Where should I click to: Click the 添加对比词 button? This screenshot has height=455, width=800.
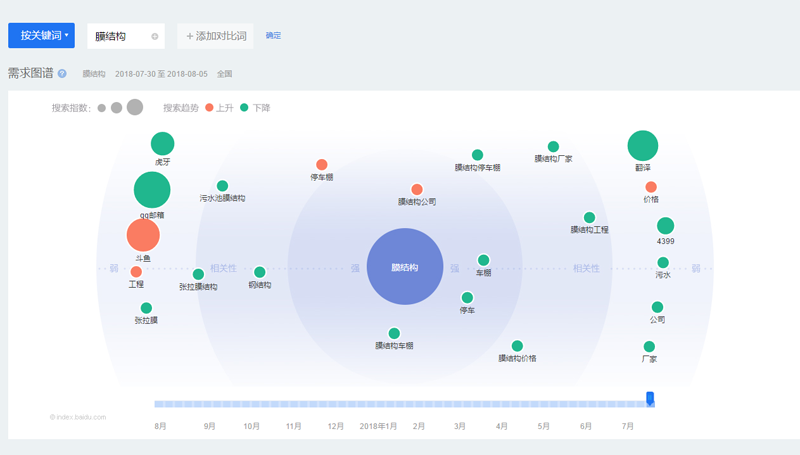[215, 36]
